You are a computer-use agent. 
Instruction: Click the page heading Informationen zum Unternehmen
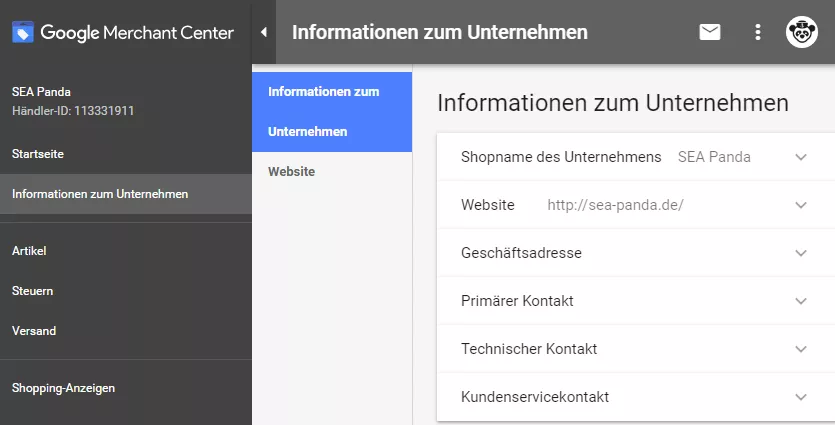613,102
